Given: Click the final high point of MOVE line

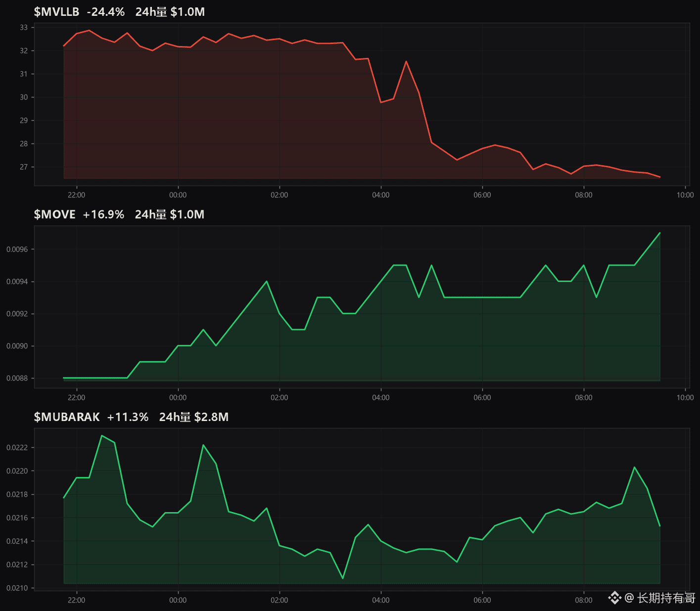Looking at the screenshot, I should click(660, 233).
